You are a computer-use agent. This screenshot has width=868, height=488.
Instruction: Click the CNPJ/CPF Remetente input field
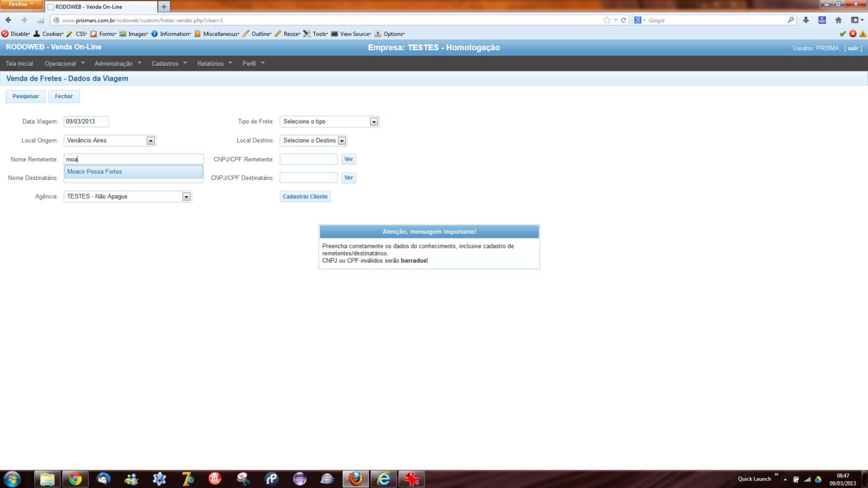coord(309,160)
